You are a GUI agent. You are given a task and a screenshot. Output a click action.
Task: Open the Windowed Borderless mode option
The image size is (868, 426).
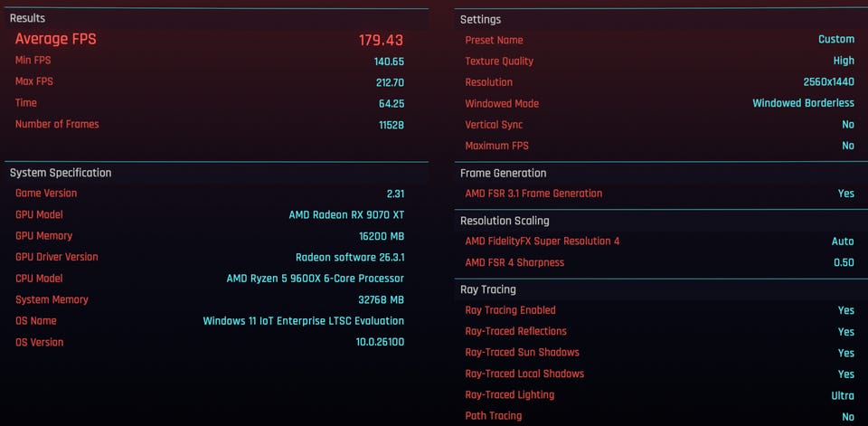click(x=803, y=103)
